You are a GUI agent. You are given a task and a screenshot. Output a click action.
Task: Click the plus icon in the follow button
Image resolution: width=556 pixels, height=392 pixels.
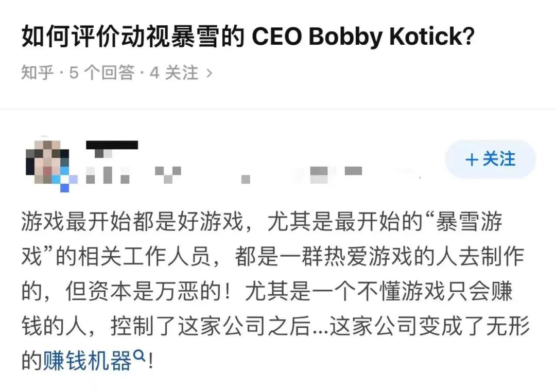tap(472, 159)
